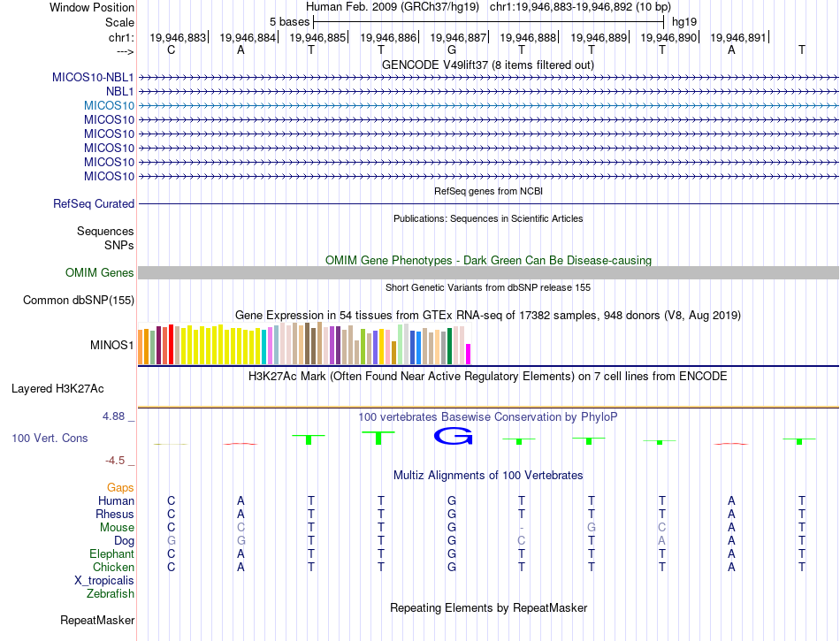Click the magenta bar in GTEx chart
The height and width of the screenshot is (641, 840).
(x=468, y=353)
